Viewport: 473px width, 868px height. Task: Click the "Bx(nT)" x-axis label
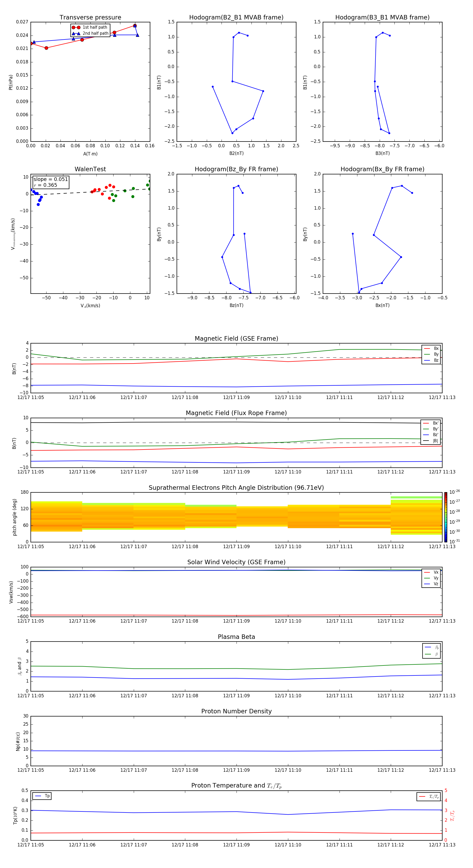tap(382, 305)
